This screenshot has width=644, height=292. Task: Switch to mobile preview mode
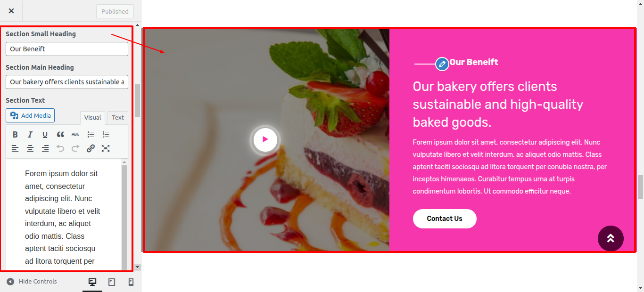pyautogui.click(x=131, y=282)
